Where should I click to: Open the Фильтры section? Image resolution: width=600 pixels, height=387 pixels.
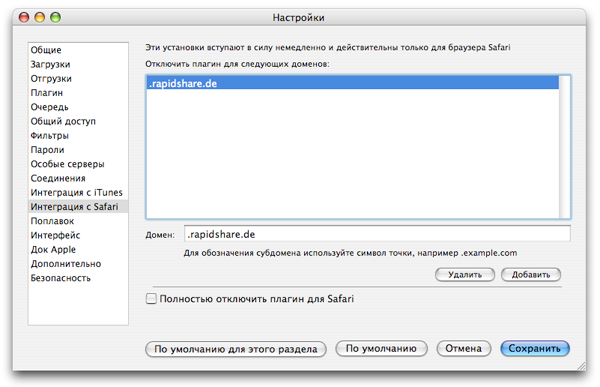[x=78, y=136]
